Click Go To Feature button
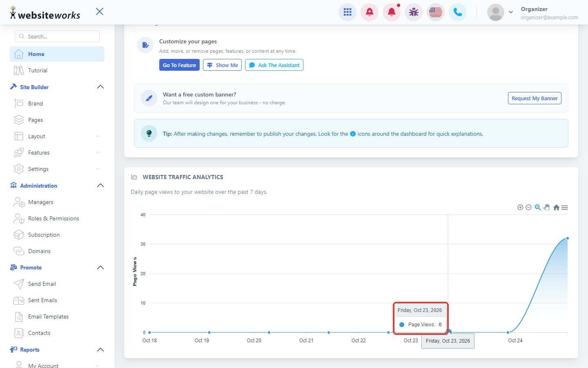Image resolution: width=588 pixels, height=368 pixels. (179, 65)
